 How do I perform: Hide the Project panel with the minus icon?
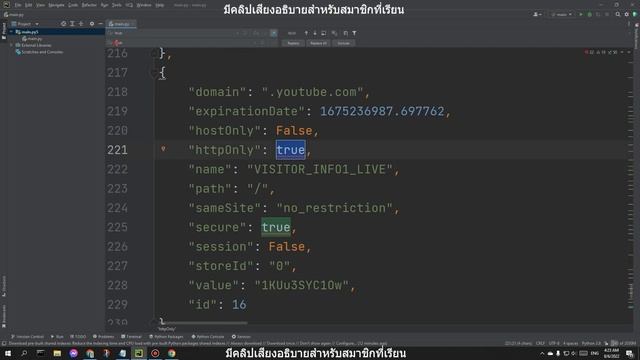100,24
